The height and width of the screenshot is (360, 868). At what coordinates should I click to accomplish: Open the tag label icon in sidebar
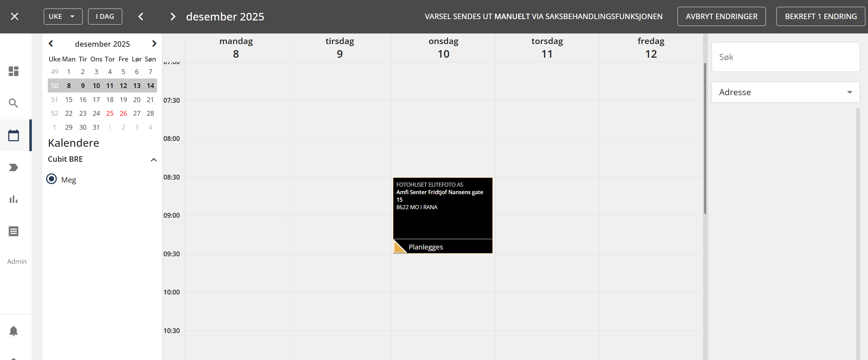[x=14, y=168]
